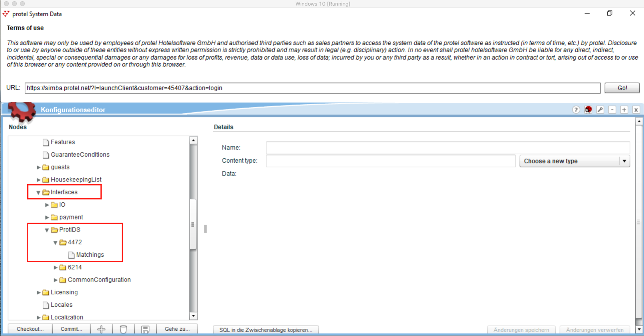Click the Licensing folder icon

click(x=46, y=292)
